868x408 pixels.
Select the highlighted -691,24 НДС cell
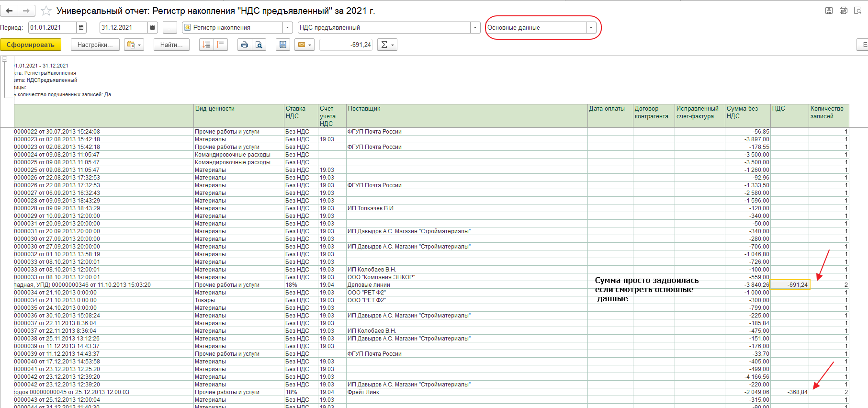pyautogui.click(x=789, y=285)
